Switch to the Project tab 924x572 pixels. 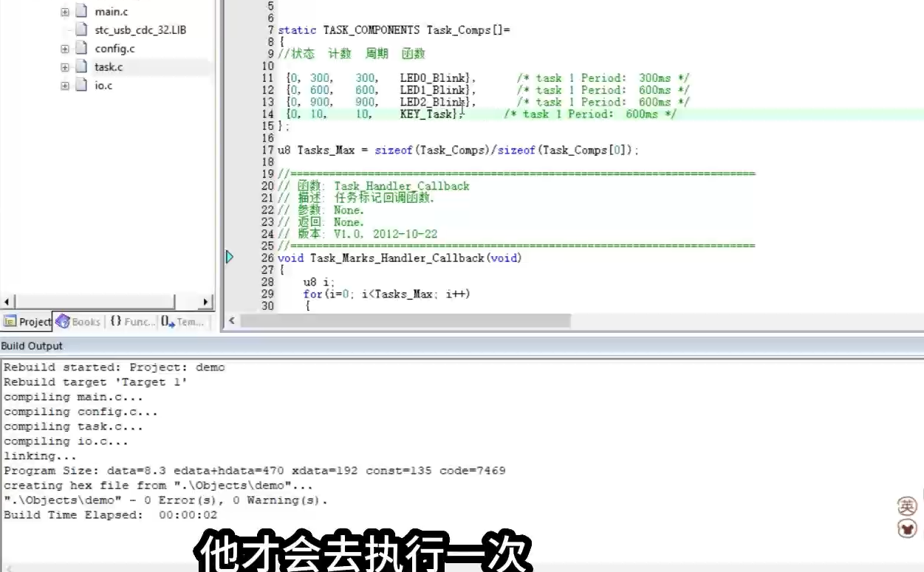coord(27,322)
